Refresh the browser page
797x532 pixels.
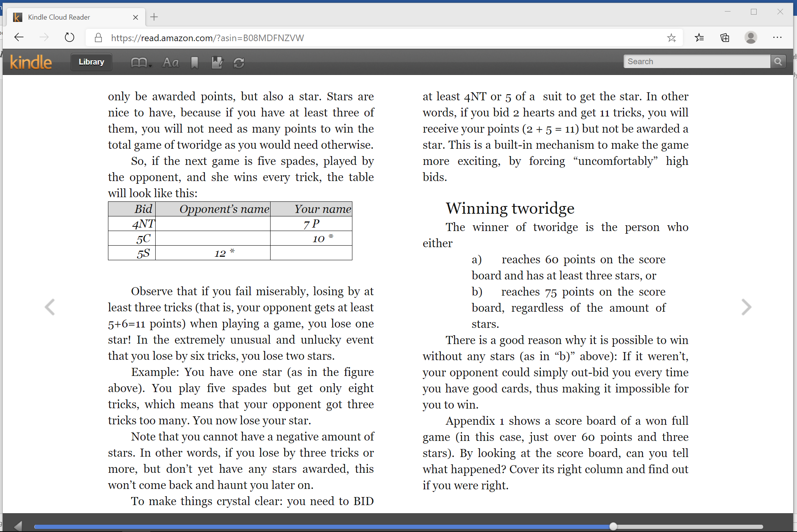point(70,37)
